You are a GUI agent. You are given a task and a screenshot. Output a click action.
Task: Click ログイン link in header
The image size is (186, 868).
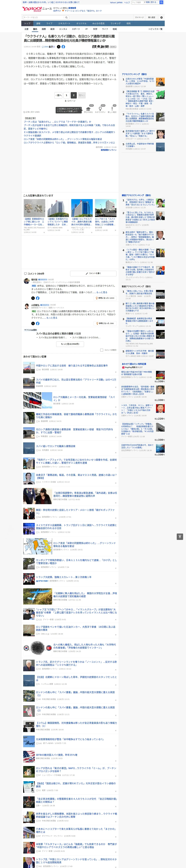click(57, 11)
